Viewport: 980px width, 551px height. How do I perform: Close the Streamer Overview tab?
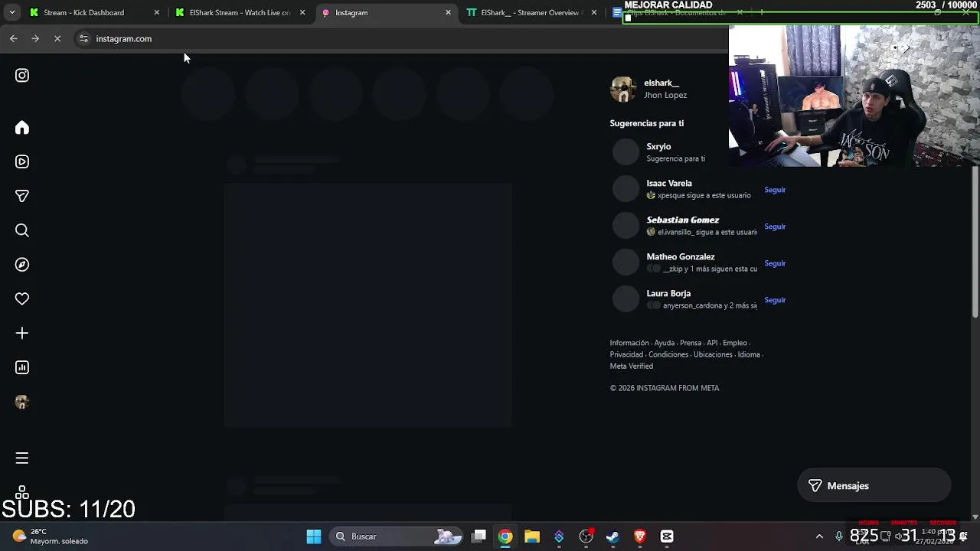coord(594,12)
